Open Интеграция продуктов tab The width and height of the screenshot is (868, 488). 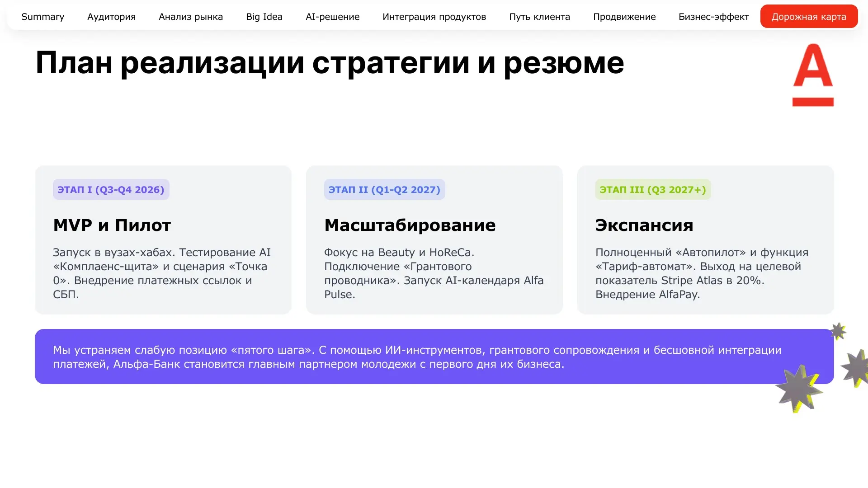tap(434, 17)
